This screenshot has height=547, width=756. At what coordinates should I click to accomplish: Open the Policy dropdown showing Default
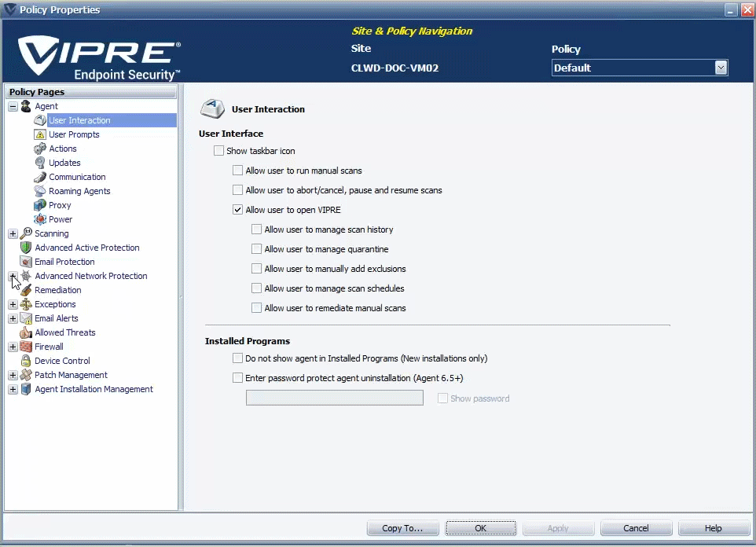[x=721, y=68]
